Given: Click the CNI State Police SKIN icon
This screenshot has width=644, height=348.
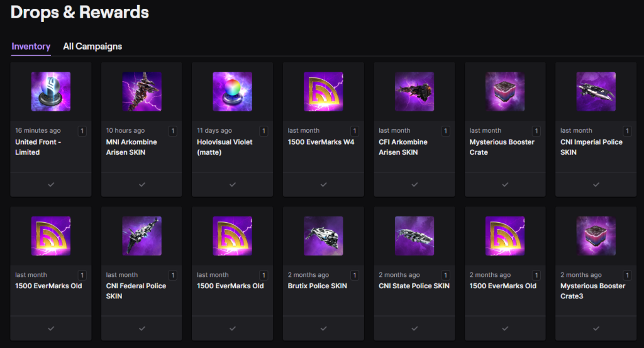Looking at the screenshot, I should (414, 236).
